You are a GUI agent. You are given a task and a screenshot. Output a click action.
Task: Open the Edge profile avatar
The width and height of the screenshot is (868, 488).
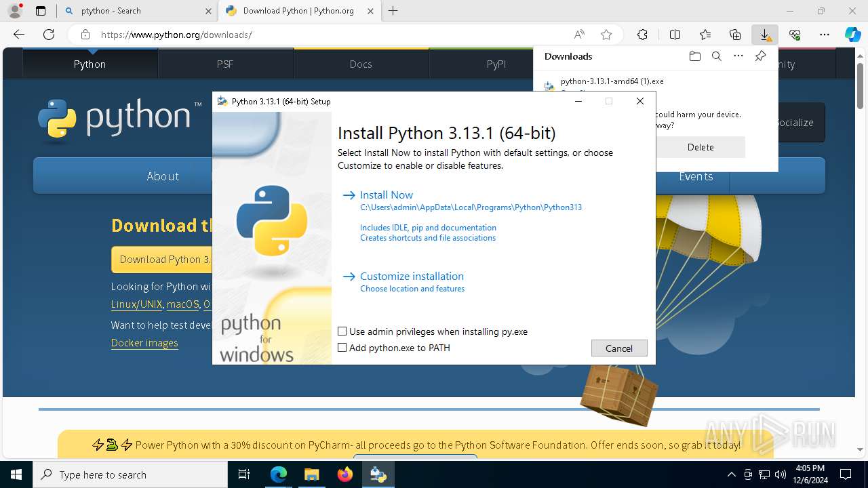(x=15, y=11)
